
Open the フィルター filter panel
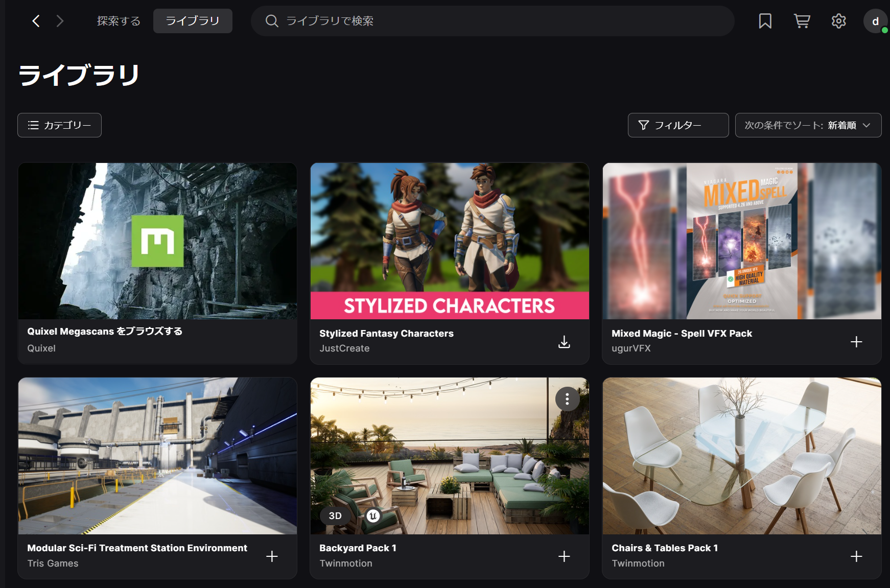point(677,125)
